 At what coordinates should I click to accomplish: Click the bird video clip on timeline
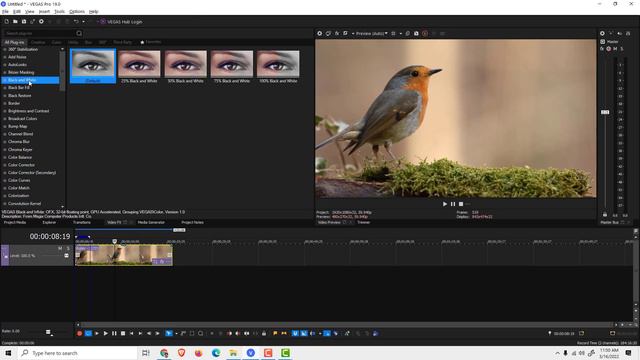[x=124, y=255]
